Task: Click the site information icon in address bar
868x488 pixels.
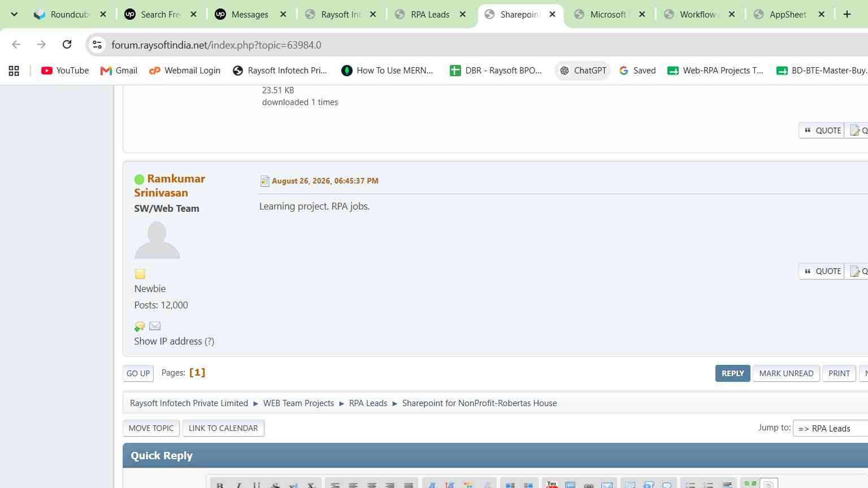Action: [97, 45]
